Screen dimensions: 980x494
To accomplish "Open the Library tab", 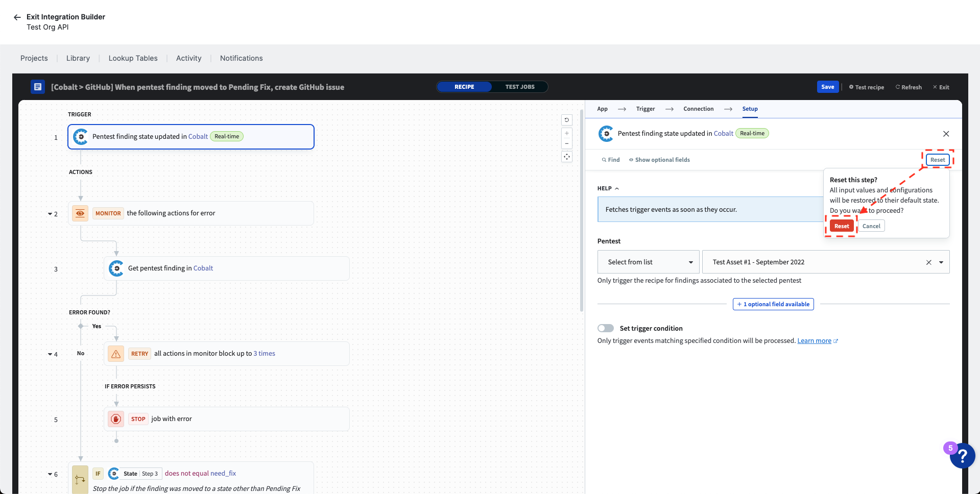I will [x=78, y=58].
